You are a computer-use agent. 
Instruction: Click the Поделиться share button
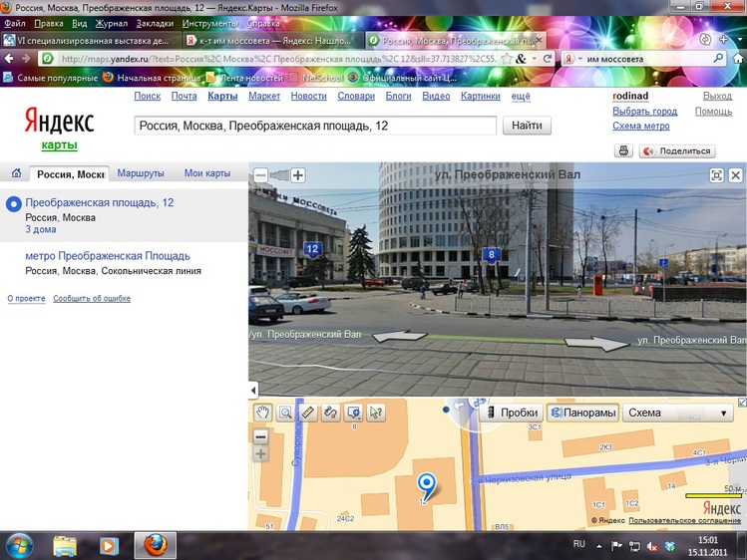[x=677, y=150]
